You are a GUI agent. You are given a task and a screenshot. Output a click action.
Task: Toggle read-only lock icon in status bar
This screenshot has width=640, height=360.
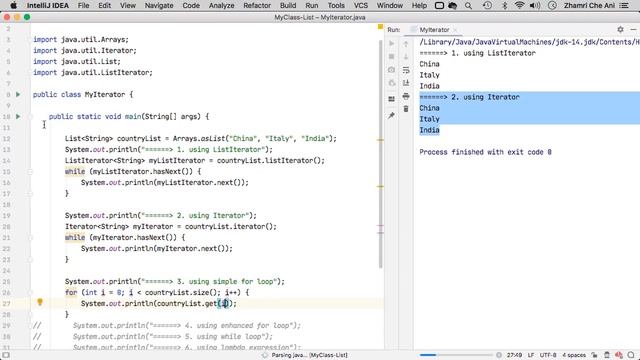tap(595, 355)
